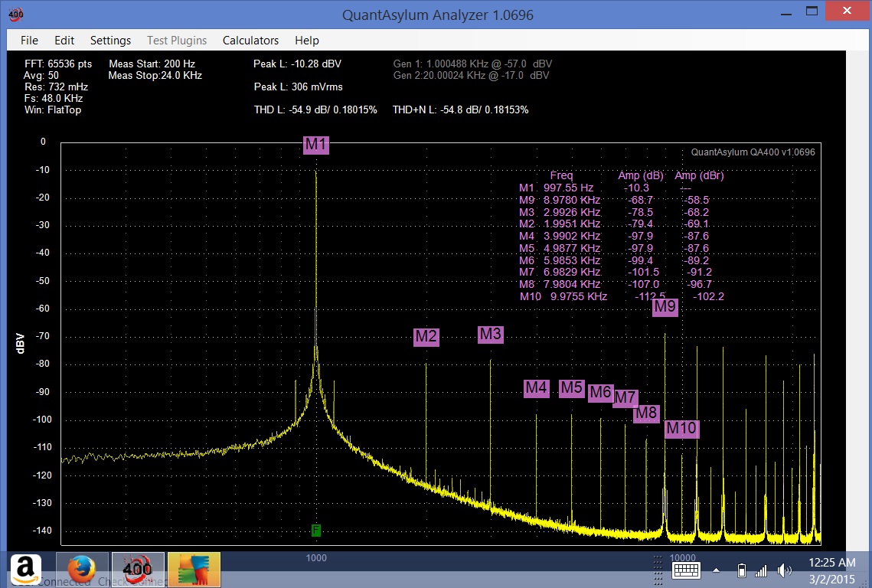Image resolution: width=872 pixels, height=588 pixels.
Task: Click the FFT: 65536 pts readout
Action: pyautogui.click(x=58, y=64)
